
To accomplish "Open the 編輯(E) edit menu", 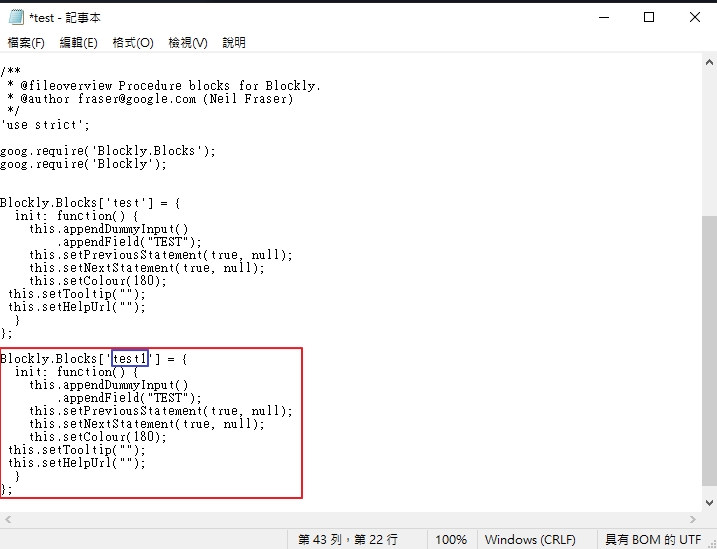I will pyautogui.click(x=79, y=43).
